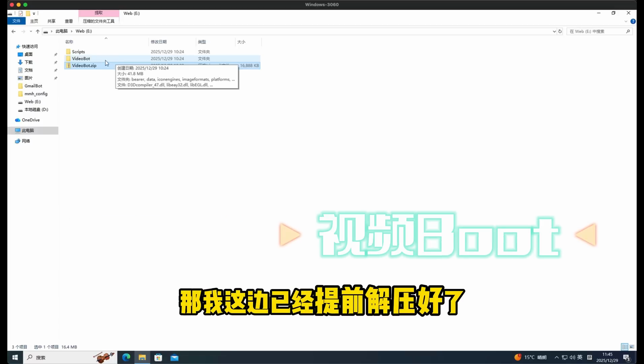This screenshot has height=364, width=644.
Task: Sort by the 类型 column header
Action: [x=215, y=42]
